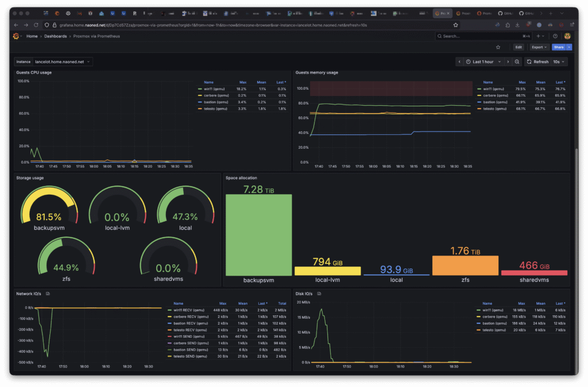
Task: Open the Disk IO/s panel description icon
Action: 319,293
